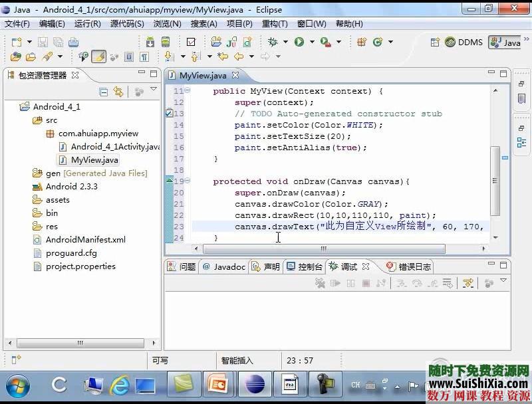The width and height of the screenshot is (532, 404).
Task: Toggle Link with Editor in package explorer
Action: click(x=118, y=92)
